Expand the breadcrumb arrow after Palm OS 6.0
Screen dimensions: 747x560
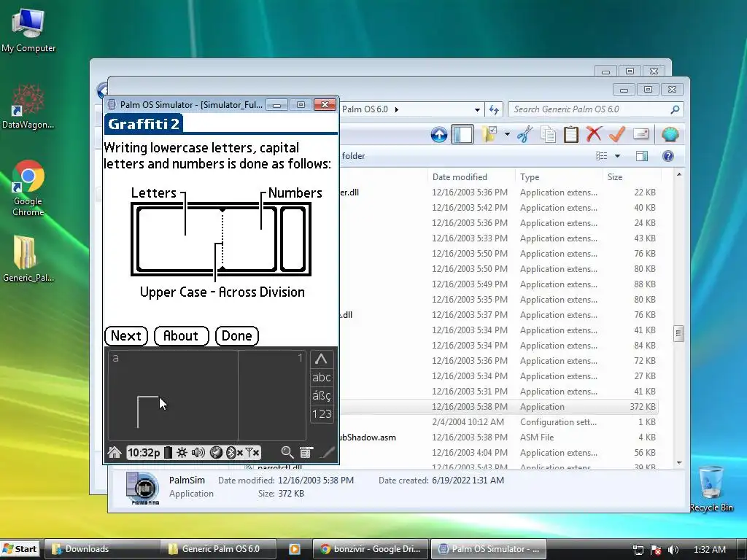click(x=396, y=109)
